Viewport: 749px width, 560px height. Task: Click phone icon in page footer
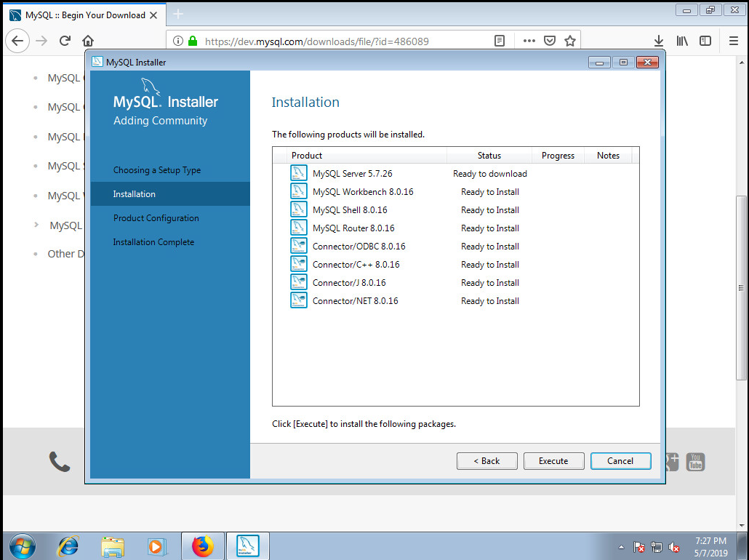click(60, 462)
